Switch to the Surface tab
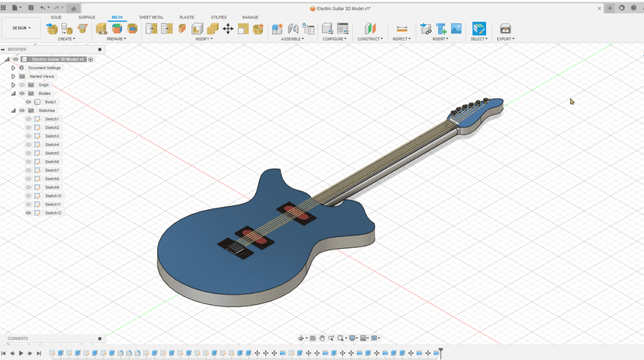 [x=86, y=17]
